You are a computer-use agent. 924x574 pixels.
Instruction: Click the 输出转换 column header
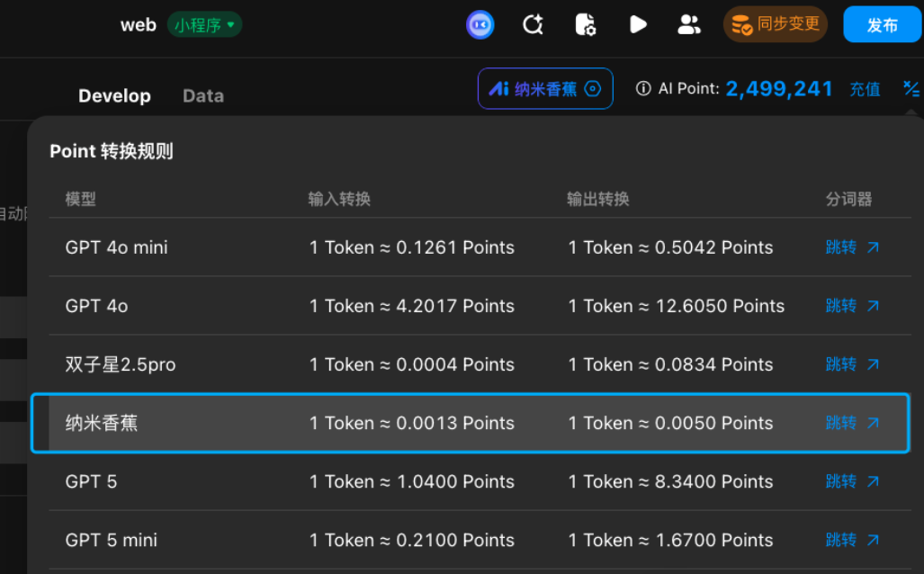point(597,199)
